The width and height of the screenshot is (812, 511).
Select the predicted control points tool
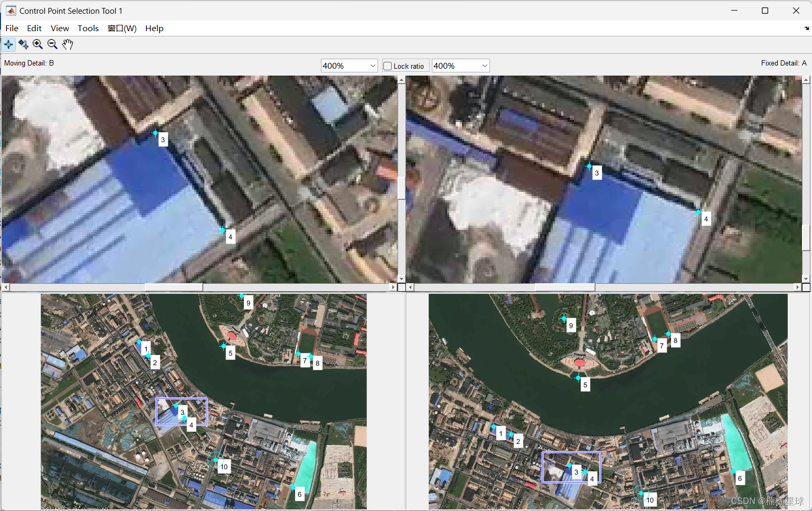(x=23, y=44)
